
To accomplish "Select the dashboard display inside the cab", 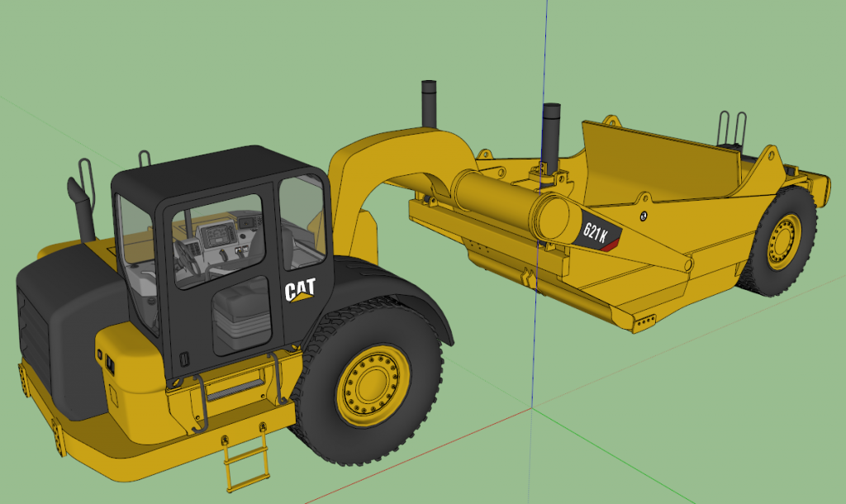I will tap(218, 235).
